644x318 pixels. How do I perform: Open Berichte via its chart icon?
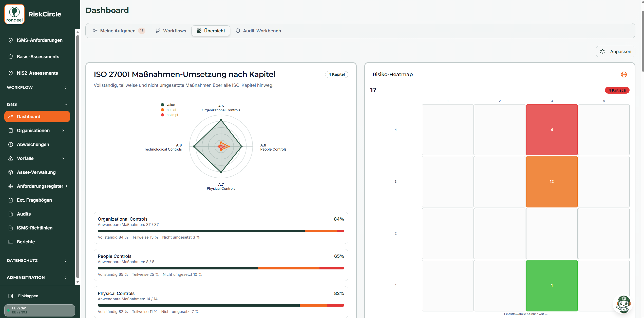click(x=11, y=242)
